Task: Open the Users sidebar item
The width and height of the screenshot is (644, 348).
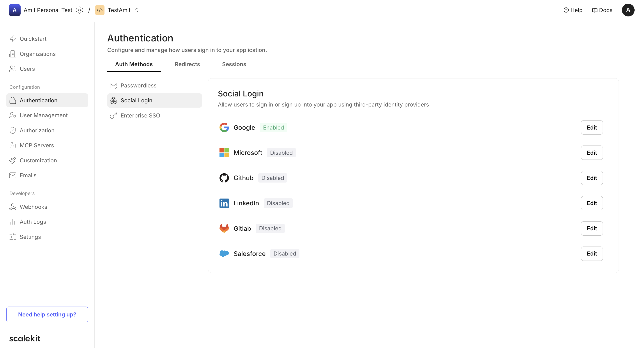Action: pos(47,69)
